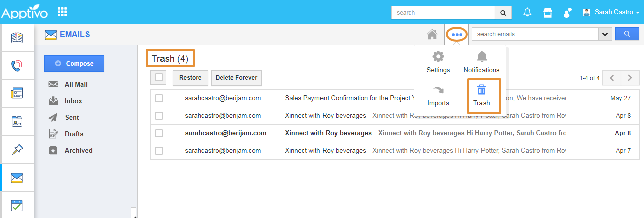Select the bold unread Apr 8 email checkbox
The width and height of the screenshot is (644, 218).
click(x=159, y=133)
